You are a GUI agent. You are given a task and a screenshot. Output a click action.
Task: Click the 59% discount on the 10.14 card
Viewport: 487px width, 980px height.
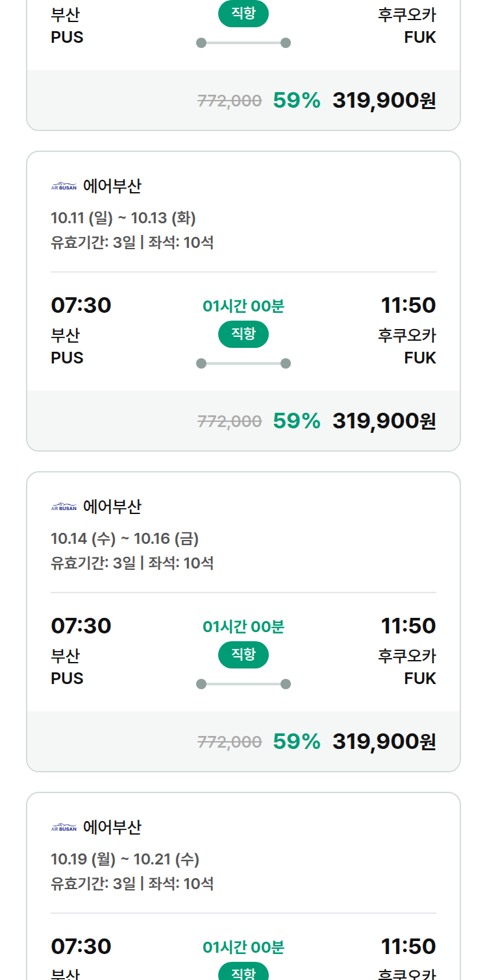pyautogui.click(x=297, y=742)
